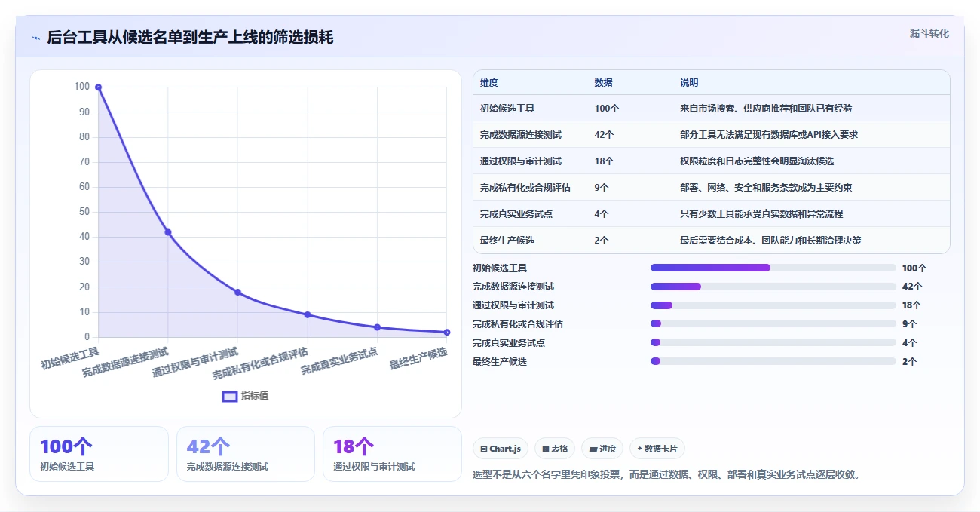The width and height of the screenshot is (980, 512).
Task: Open the 18个 通过权限与审计测试 stat card
Action: coord(392,454)
